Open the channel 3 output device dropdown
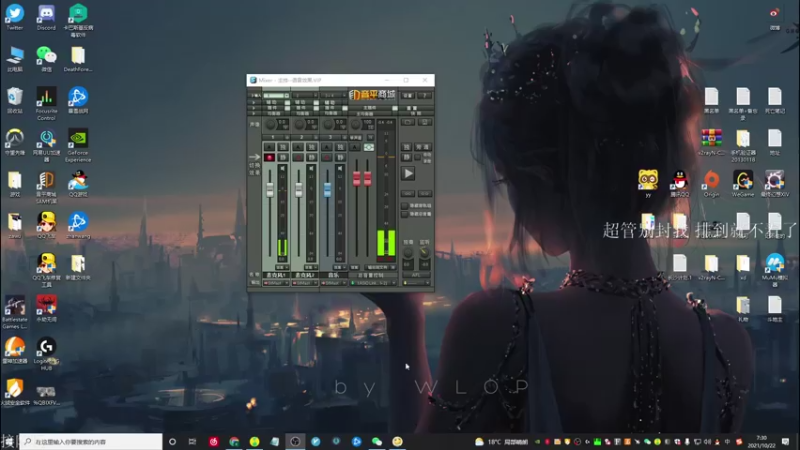The image size is (800, 450). 333,283
